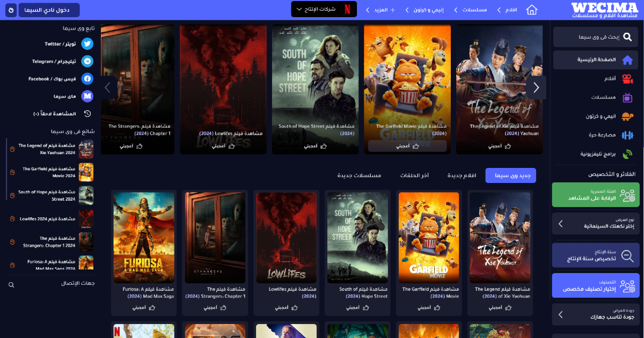Open مسلسلات TV icon in sidebar
The height and width of the screenshot is (338, 644).
(627, 98)
